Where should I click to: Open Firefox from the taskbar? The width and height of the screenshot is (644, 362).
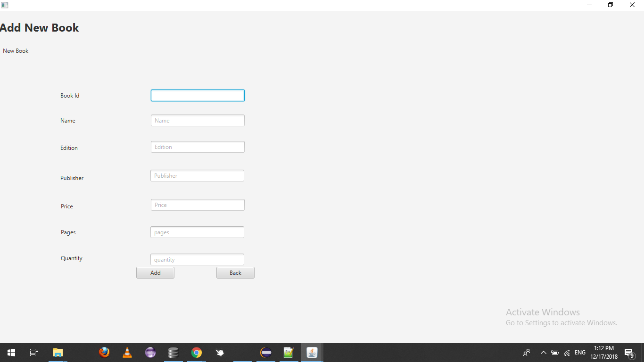[x=104, y=352]
